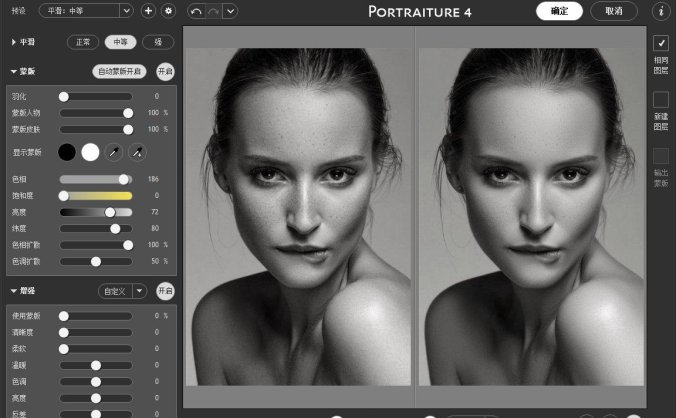Image resolution: width=676 pixels, height=418 pixels.
Task: Toggle the 自动蒙版开启 button
Action: click(119, 72)
